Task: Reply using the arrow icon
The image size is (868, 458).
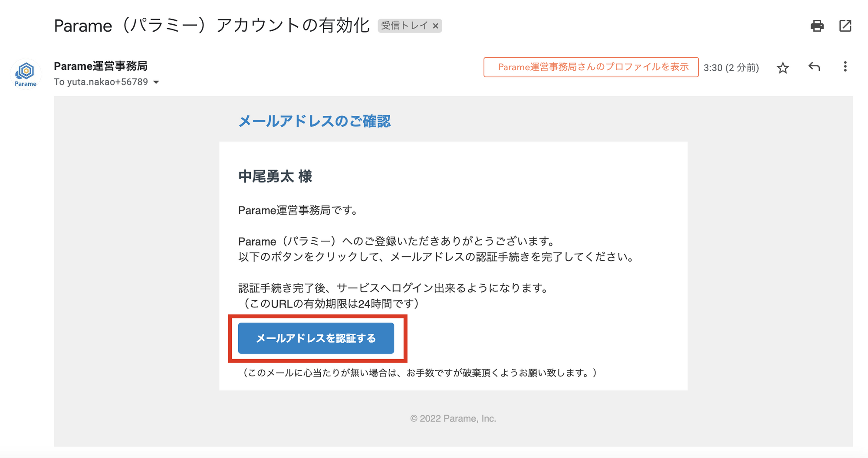Action: tap(814, 67)
